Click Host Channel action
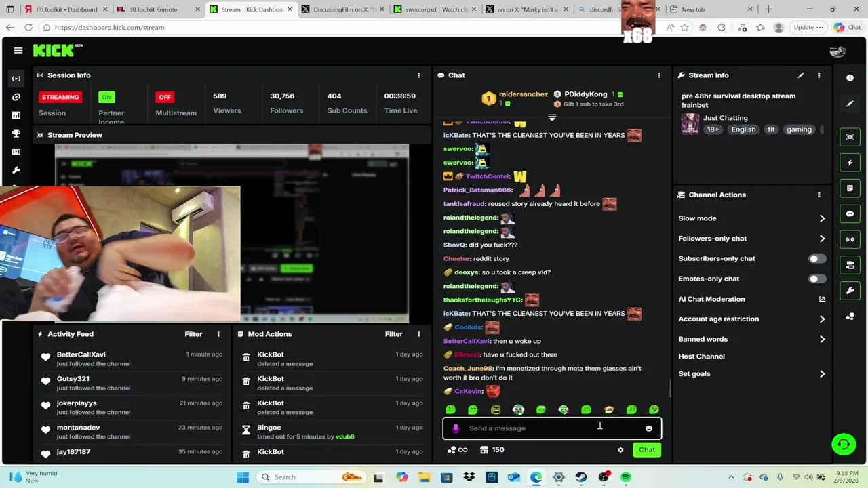The image size is (868, 488). pos(701,357)
